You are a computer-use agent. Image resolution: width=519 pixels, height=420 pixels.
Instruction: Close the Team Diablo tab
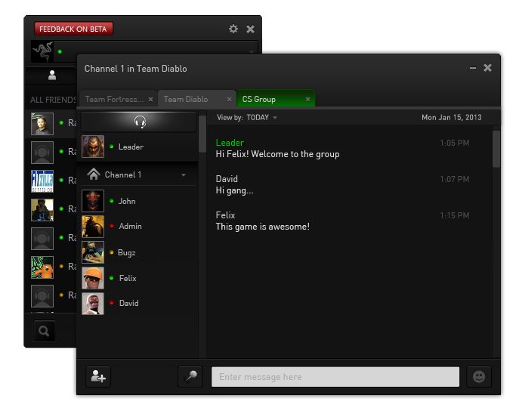[x=229, y=99]
